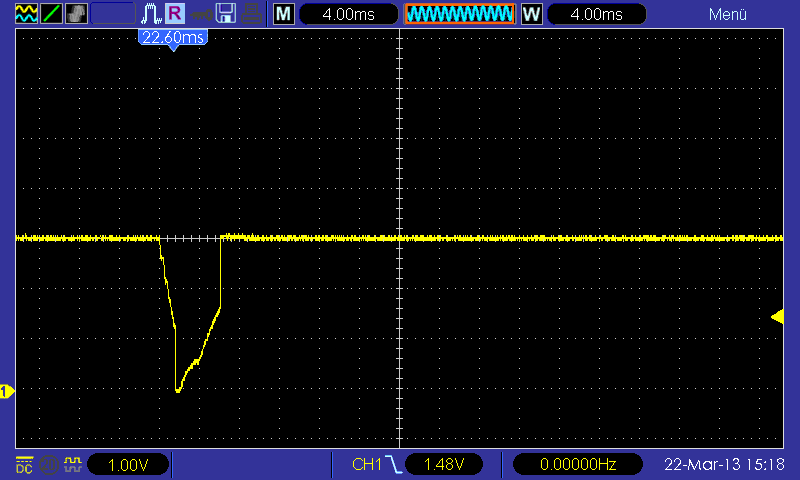Open the window 4.00ms timebase field
The height and width of the screenshot is (480, 800).
point(596,14)
